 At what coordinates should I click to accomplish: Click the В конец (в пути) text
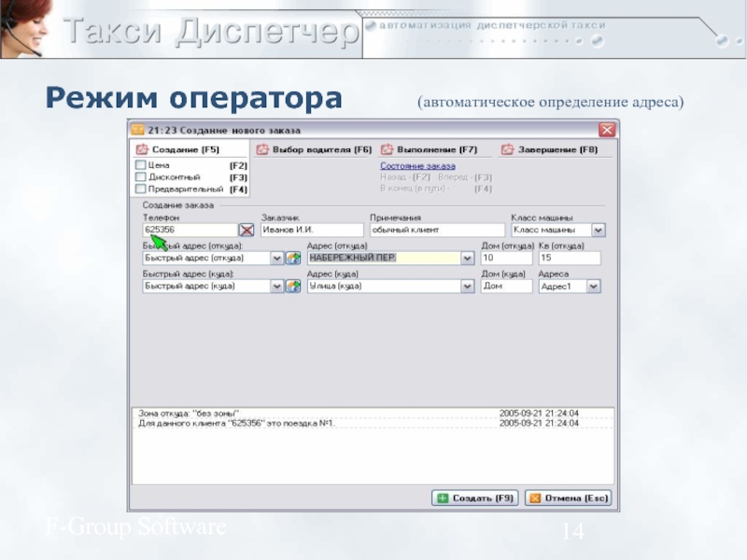click(413, 189)
